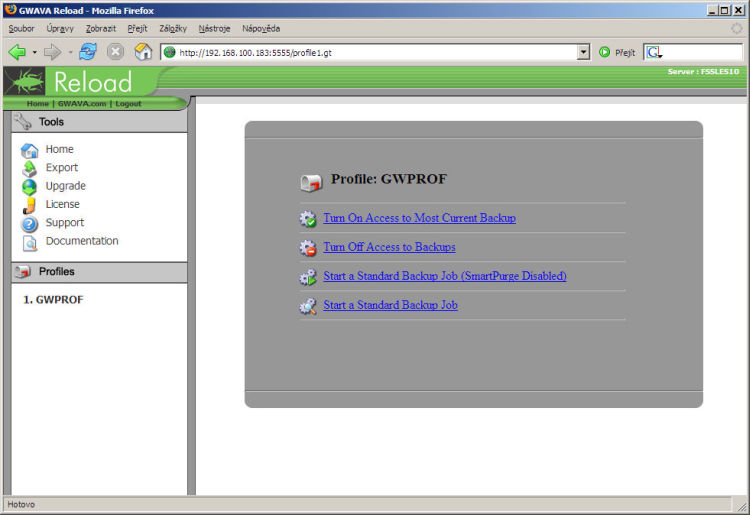Start Standard Backup Job with SmartPurge Disabled
This screenshot has height=515, width=750.
point(444,276)
